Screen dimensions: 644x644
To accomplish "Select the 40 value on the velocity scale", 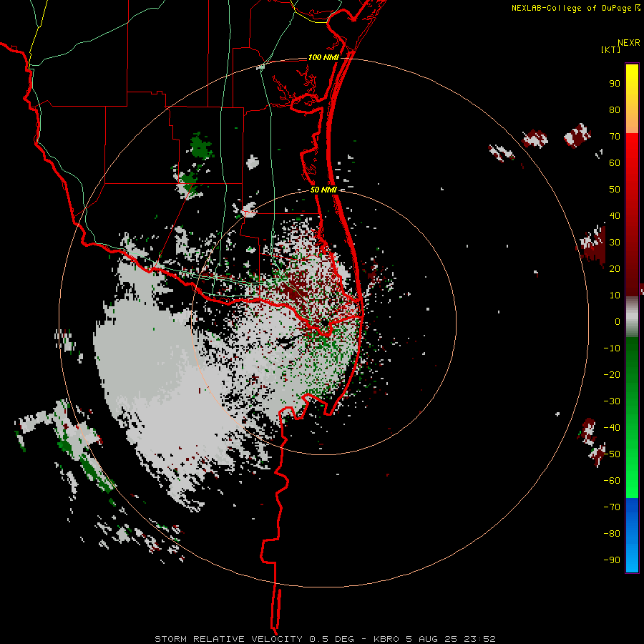I will click(x=615, y=216).
